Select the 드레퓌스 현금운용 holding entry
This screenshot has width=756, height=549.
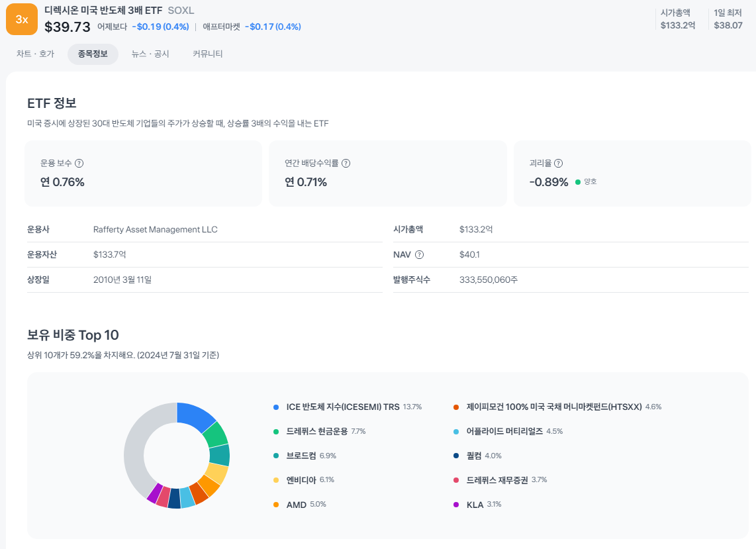[x=317, y=431]
